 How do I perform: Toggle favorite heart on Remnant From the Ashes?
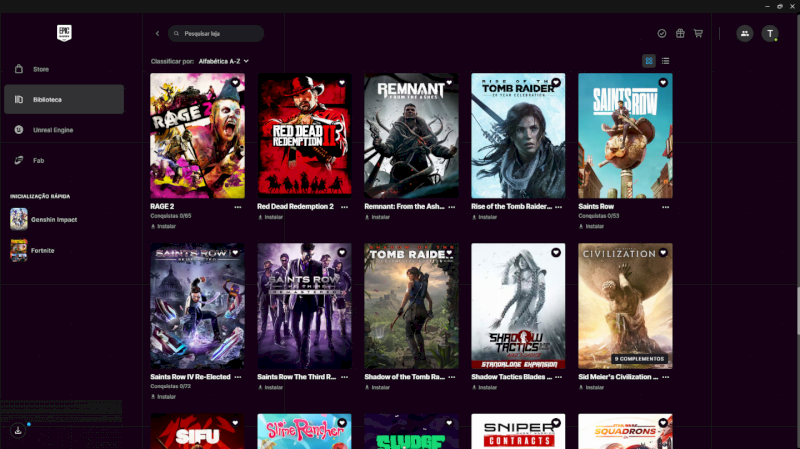point(449,82)
